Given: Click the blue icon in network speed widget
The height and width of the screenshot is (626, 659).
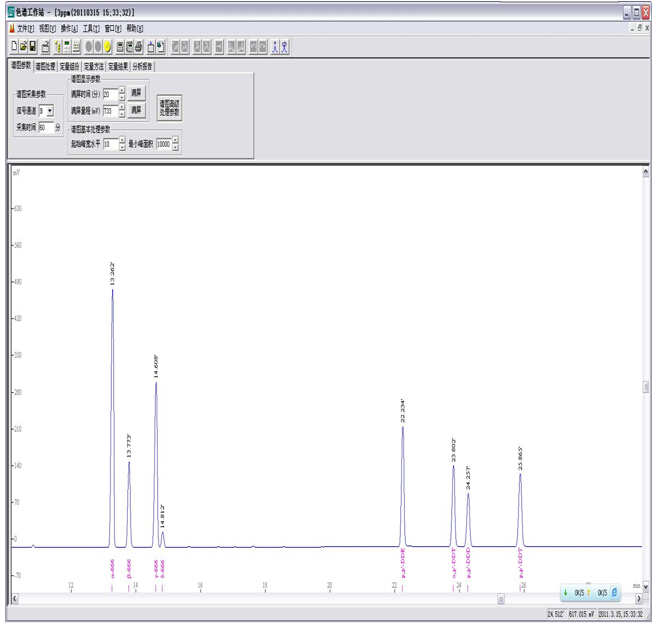Looking at the screenshot, I should coord(614,593).
